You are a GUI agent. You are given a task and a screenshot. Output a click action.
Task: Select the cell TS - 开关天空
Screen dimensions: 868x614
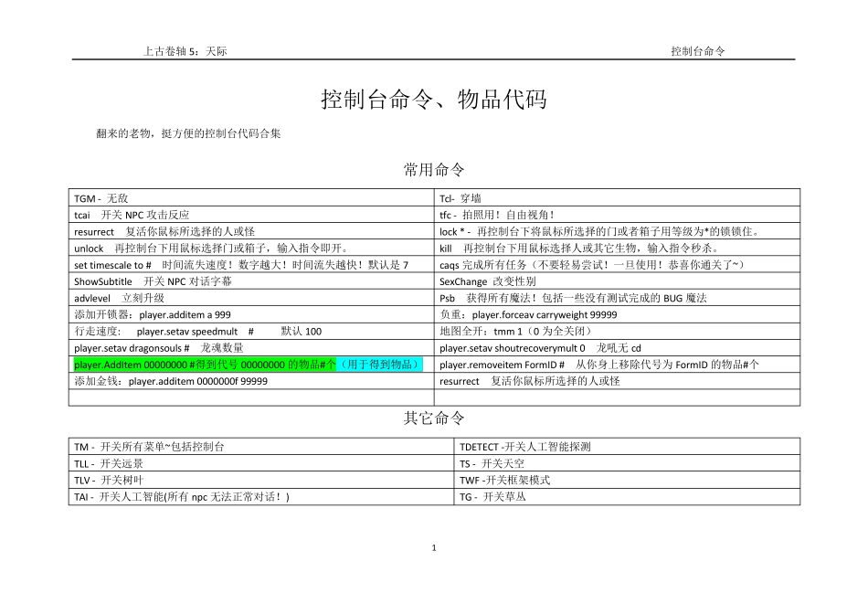627,463
